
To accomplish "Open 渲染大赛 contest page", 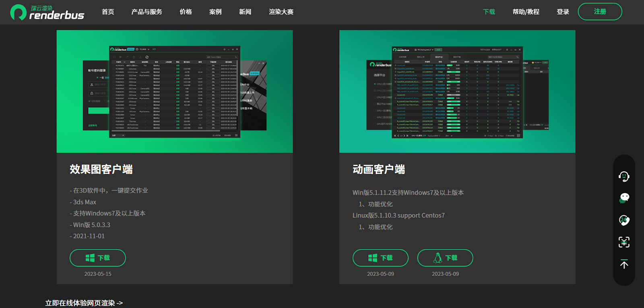I will click(281, 12).
